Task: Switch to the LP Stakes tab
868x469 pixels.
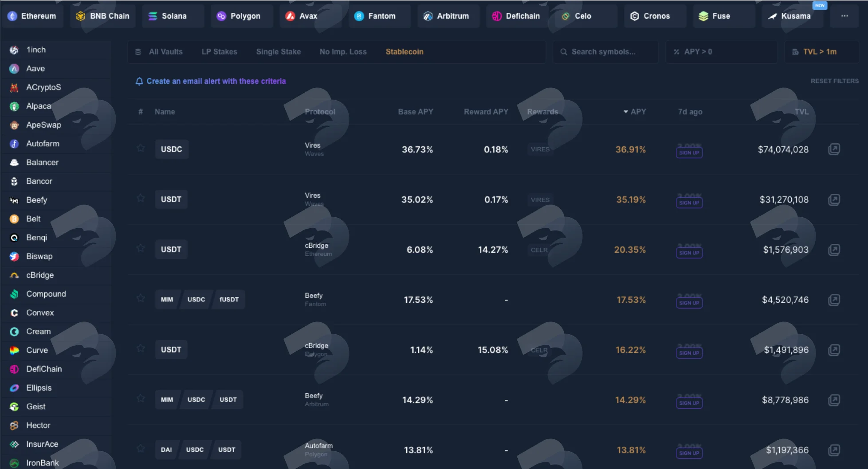Action: [219, 52]
